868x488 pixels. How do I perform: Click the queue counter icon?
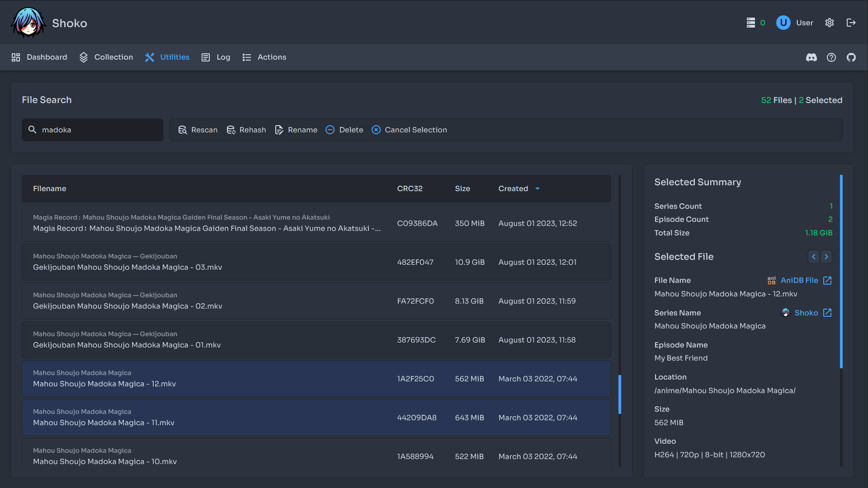point(751,22)
